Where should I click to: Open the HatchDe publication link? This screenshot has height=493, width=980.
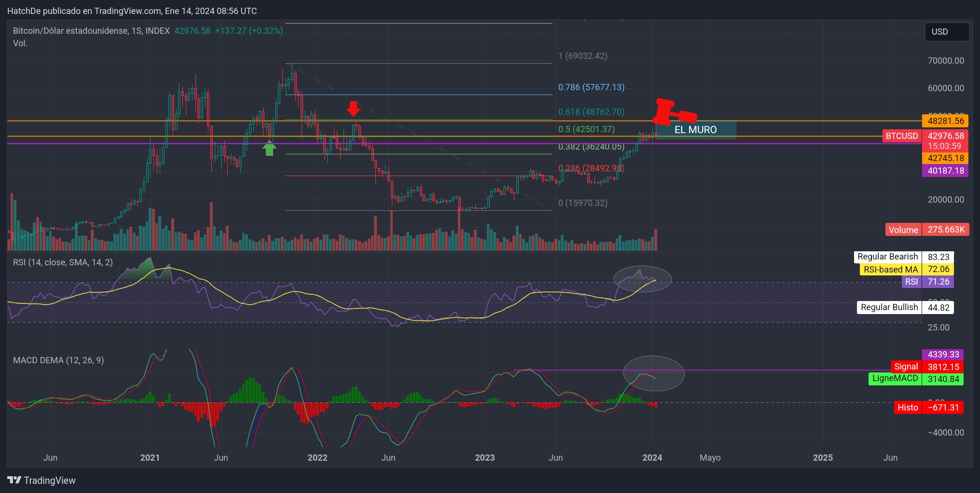(23, 11)
